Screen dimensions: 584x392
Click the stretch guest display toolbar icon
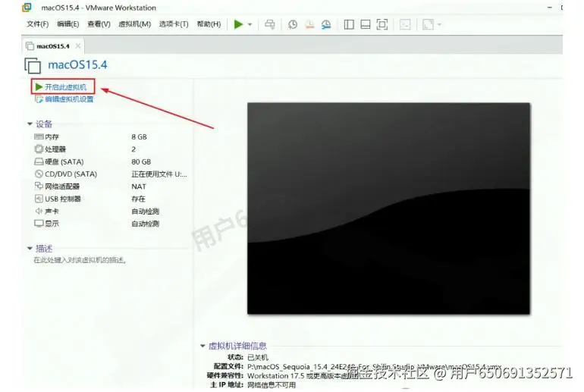point(429,24)
